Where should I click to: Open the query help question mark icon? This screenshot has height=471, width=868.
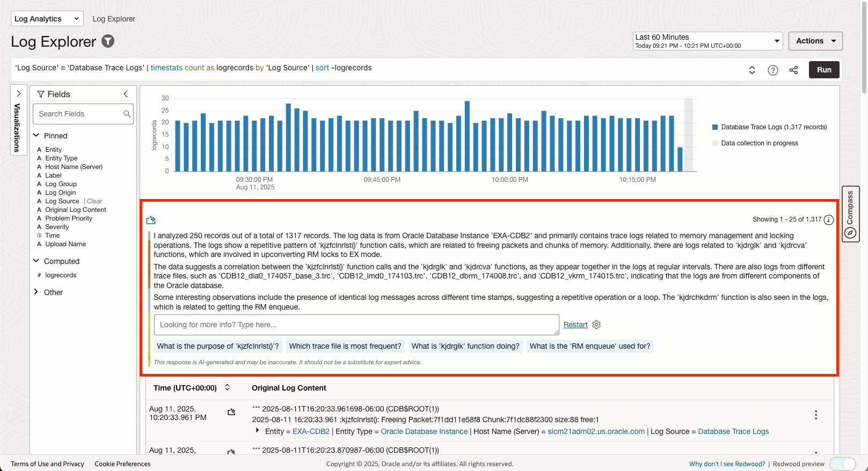tap(773, 70)
